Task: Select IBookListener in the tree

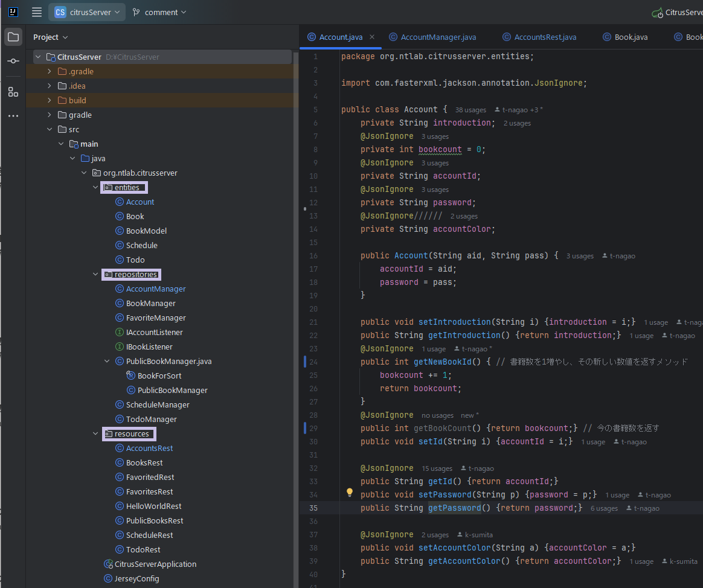Action: tap(149, 347)
